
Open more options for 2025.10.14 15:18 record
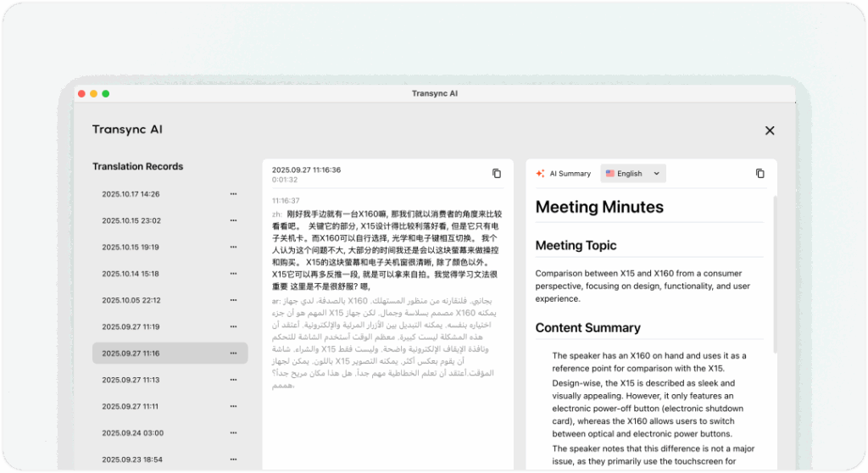233,274
